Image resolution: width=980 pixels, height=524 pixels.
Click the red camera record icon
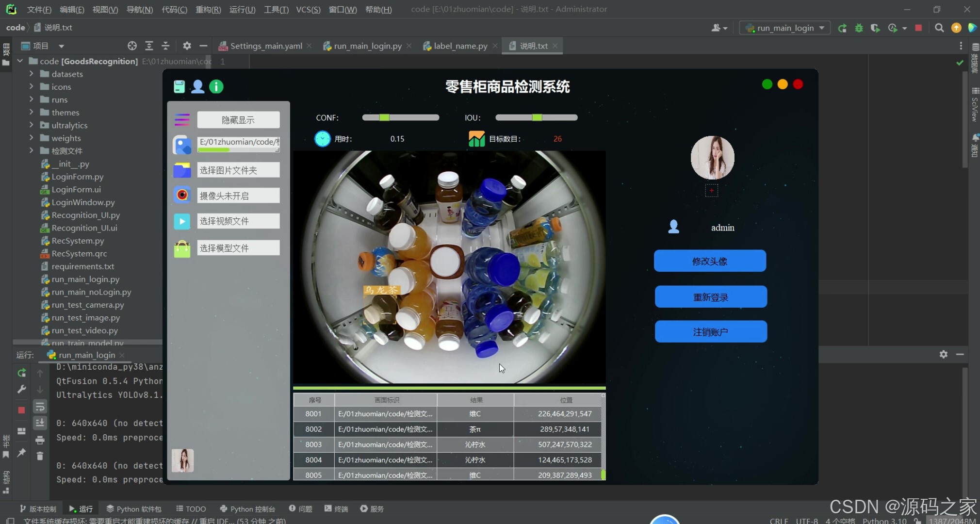pos(182,195)
